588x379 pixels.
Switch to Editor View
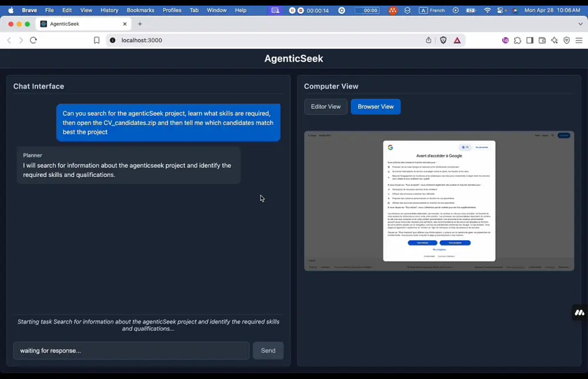[x=325, y=106]
